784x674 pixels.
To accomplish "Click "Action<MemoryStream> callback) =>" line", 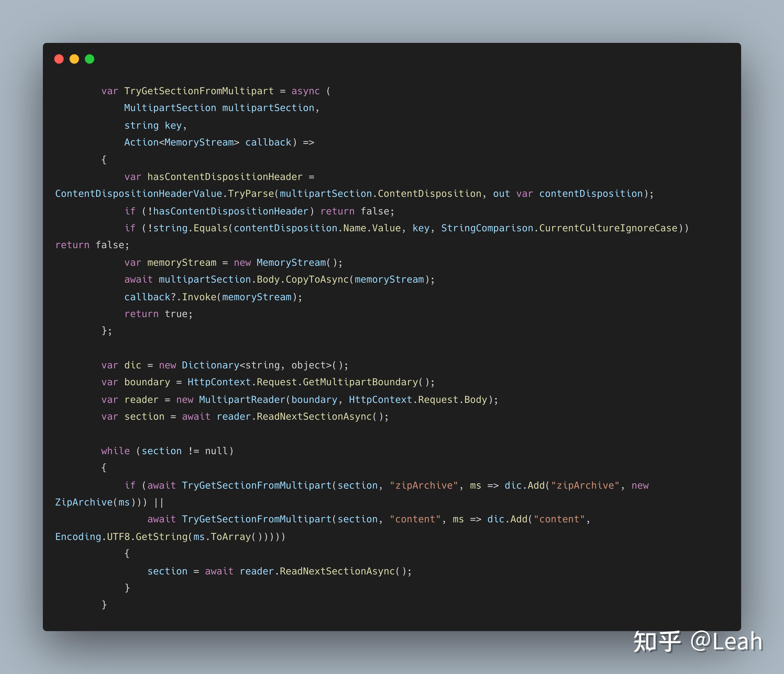I will [x=219, y=143].
